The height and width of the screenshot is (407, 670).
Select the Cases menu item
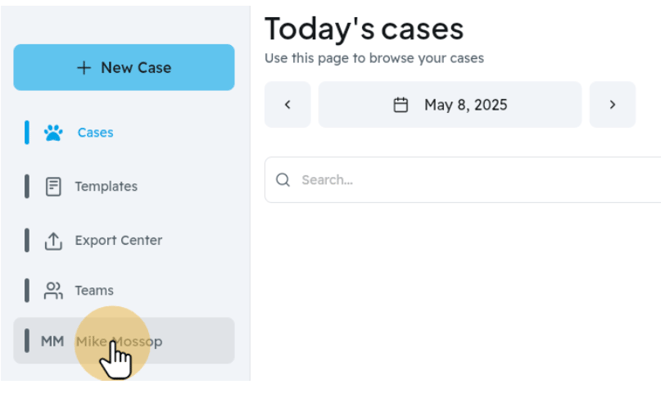pos(124,133)
